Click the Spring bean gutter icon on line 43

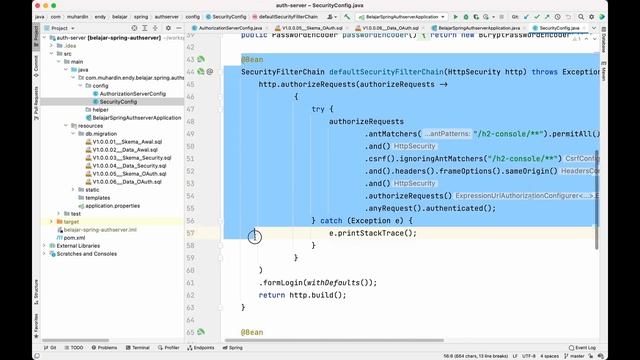201,59
